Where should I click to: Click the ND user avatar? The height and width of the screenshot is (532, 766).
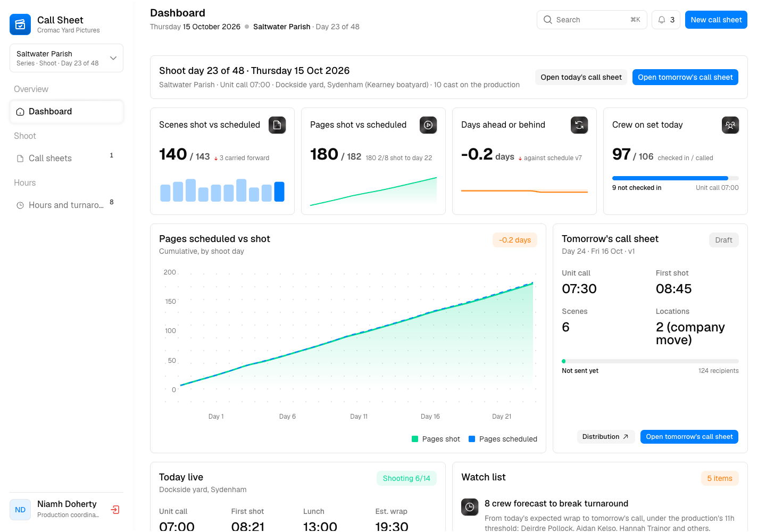(x=20, y=510)
